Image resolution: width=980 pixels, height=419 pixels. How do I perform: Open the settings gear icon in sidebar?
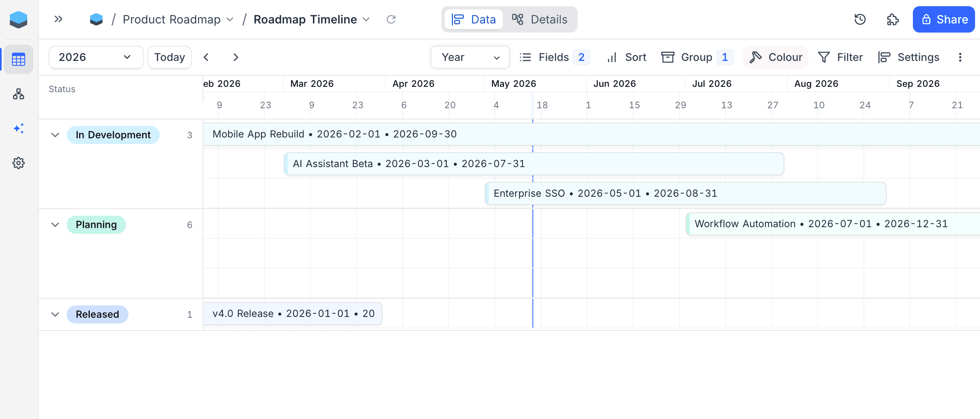pyautogui.click(x=19, y=163)
